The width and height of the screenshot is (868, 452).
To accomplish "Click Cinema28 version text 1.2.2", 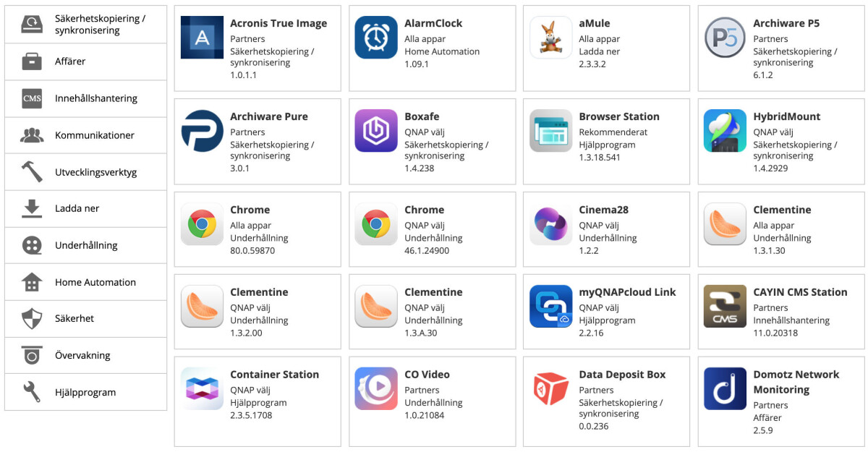I will (x=589, y=251).
